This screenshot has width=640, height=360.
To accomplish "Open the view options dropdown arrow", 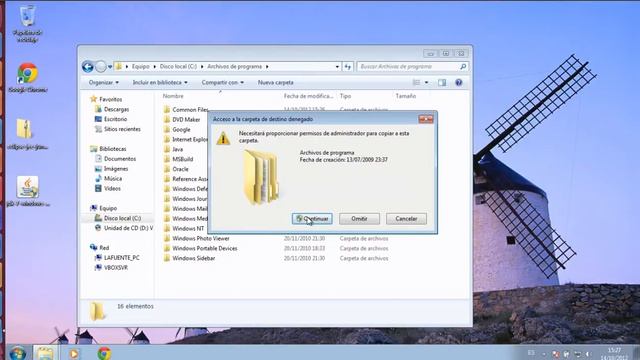I will [427, 82].
